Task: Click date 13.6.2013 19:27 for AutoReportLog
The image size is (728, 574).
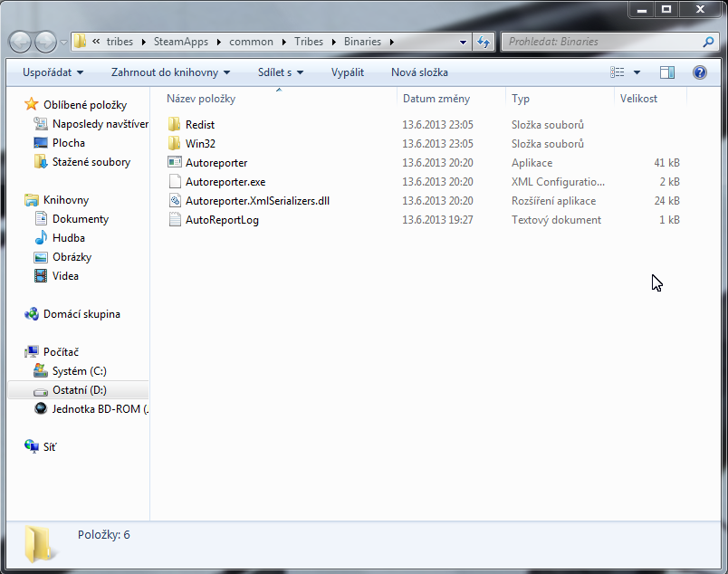Action: pyautogui.click(x=437, y=220)
